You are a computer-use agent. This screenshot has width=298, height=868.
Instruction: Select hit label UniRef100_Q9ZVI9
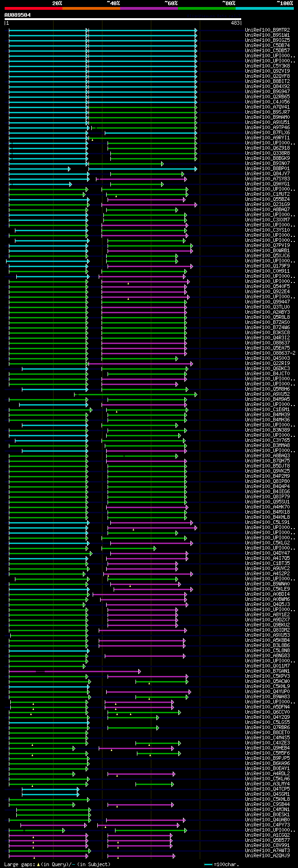tap(267, 71)
